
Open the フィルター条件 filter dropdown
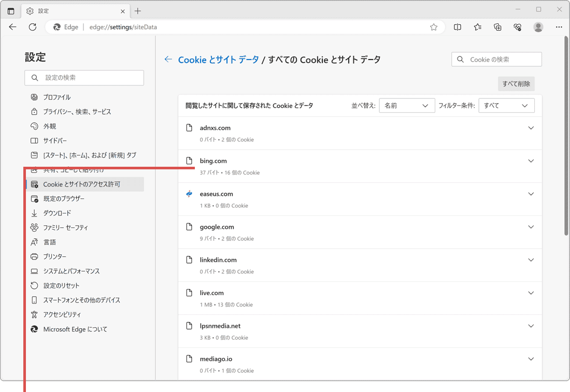coord(506,105)
